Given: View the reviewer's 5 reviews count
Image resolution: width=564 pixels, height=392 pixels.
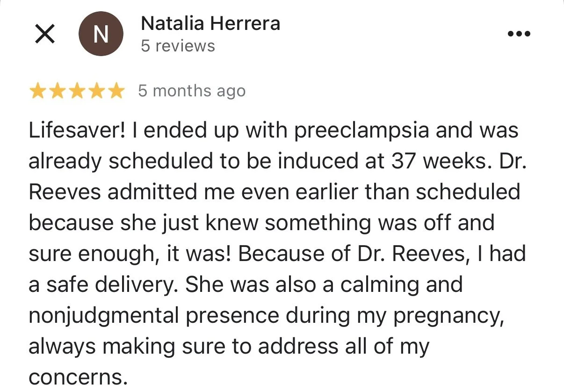Looking at the screenshot, I should (x=178, y=46).
